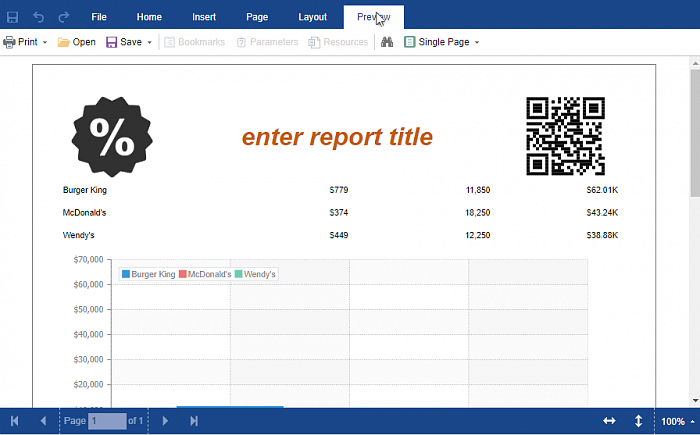Jump to the last page
This screenshot has width=700, height=435.
194,421
